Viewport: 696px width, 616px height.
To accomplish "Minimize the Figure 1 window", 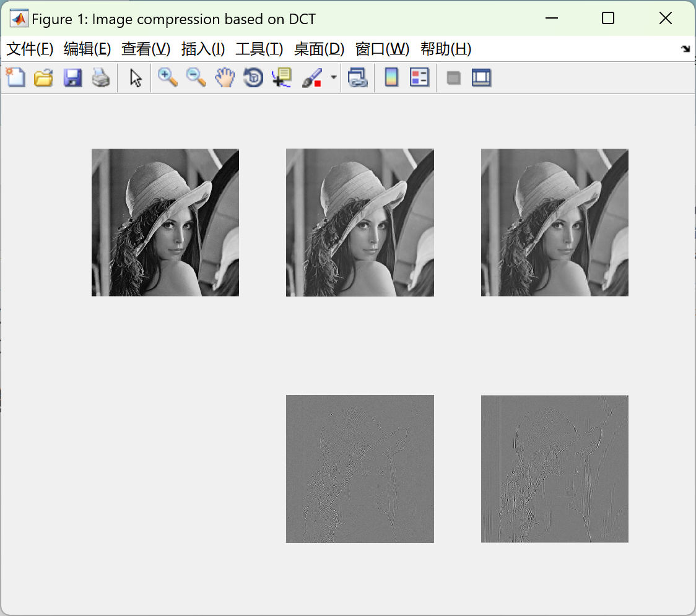I will tap(551, 18).
